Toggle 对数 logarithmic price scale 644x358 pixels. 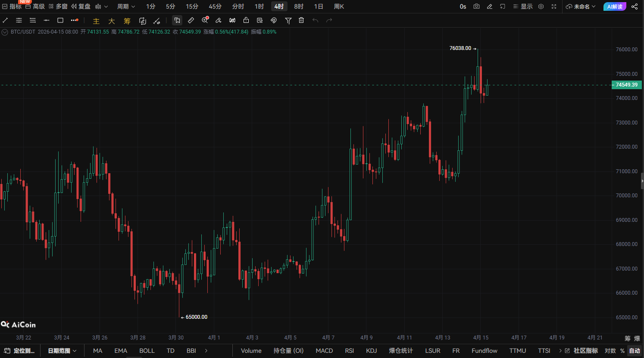click(610, 351)
